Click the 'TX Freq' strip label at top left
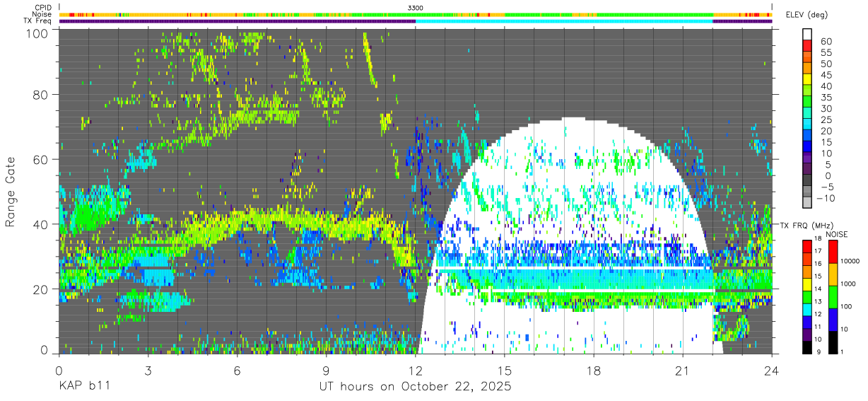 pos(37,21)
